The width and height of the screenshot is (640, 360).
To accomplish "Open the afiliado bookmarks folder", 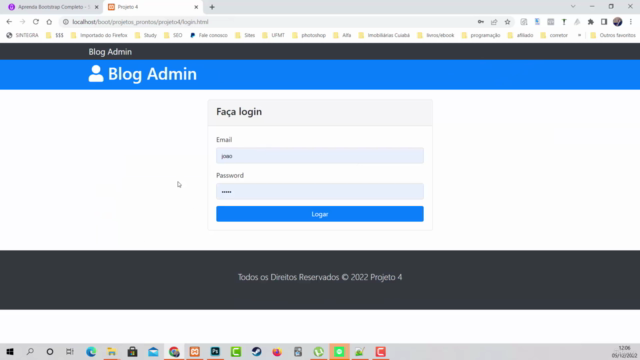I will click(x=520, y=36).
